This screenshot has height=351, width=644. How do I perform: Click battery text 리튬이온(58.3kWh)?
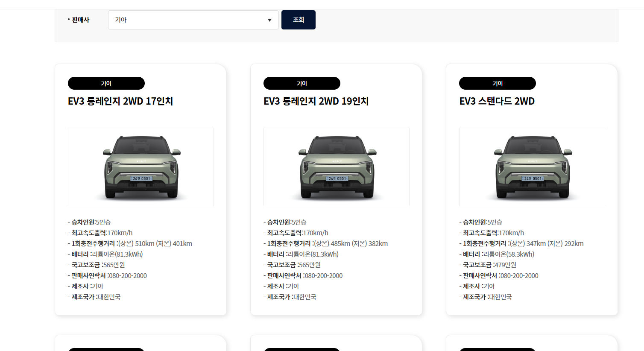coord(509,254)
